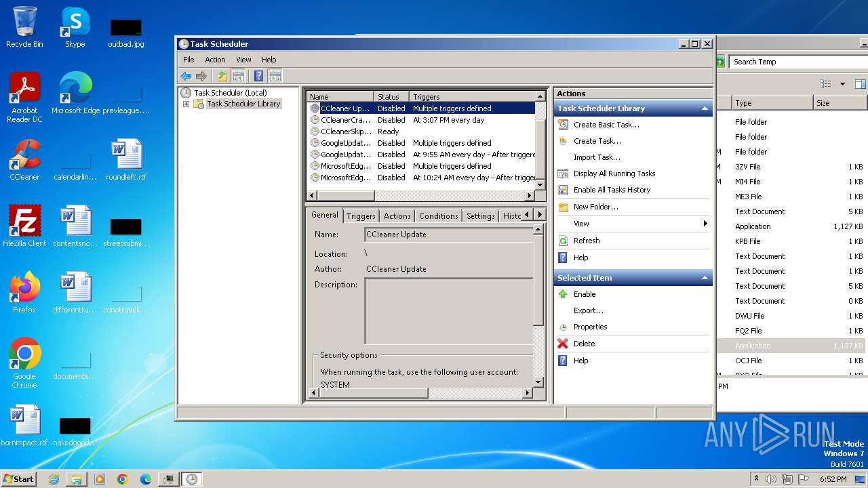Switch to the General tab

[325, 215]
